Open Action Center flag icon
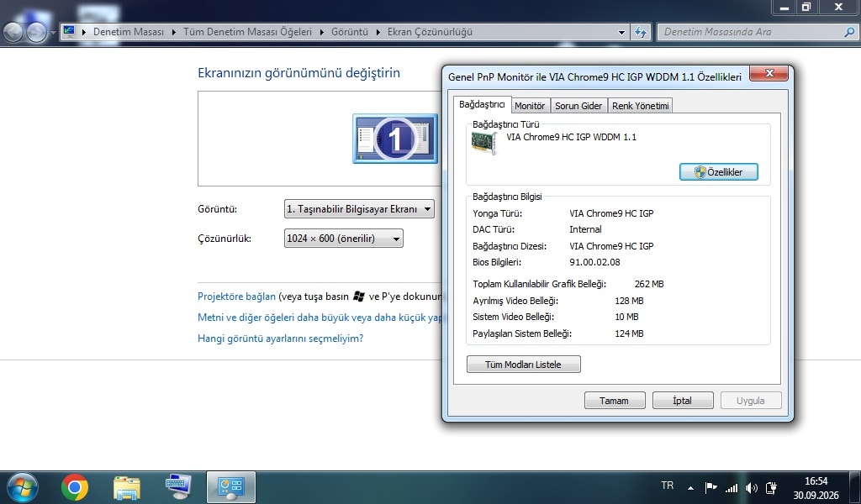 711,487
